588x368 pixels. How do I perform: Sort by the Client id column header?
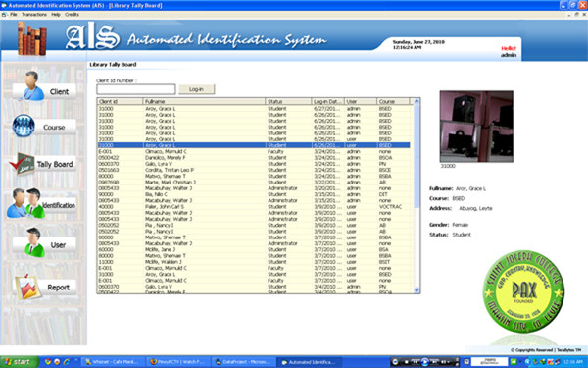coord(120,101)
